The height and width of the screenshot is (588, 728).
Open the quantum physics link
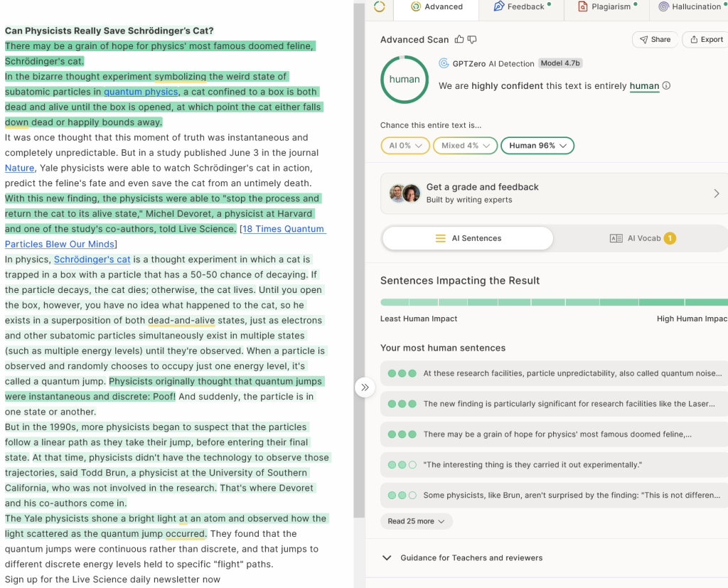pyautogui.click(x=141, y=92)
